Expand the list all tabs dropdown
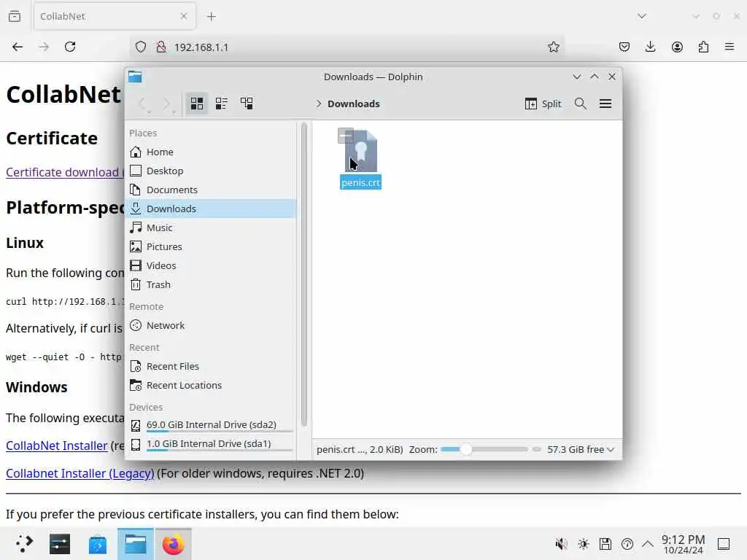This screenshot has height=560, width=747. [642, 16]
